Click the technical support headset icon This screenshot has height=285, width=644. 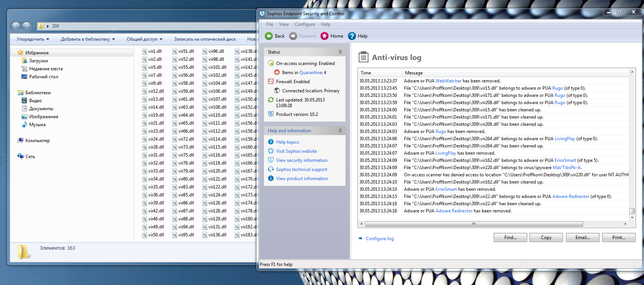271,169
